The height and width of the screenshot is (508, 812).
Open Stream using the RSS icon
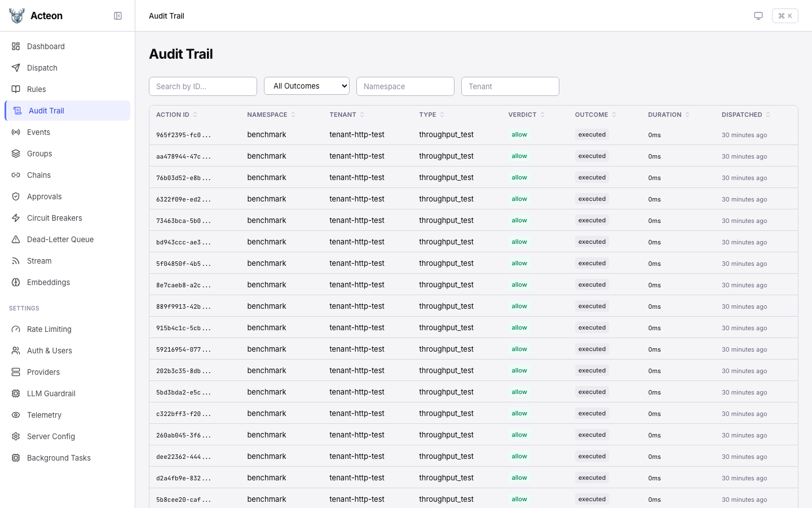(x=16, y=261)
